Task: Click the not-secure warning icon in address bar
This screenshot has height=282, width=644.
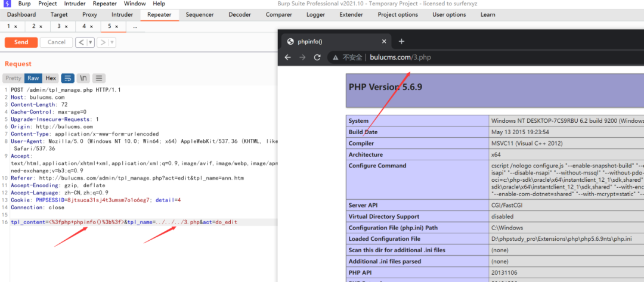Action: (x=336, y=58)
